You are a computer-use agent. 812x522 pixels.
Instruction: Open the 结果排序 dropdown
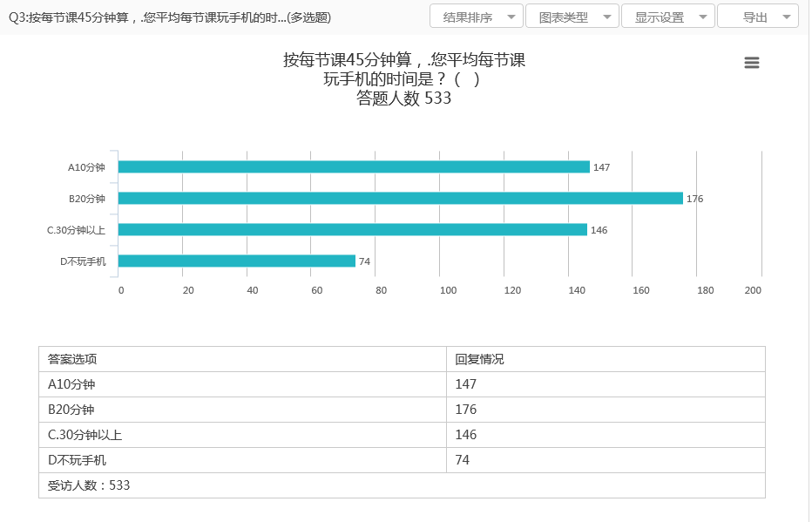point(477,17)
